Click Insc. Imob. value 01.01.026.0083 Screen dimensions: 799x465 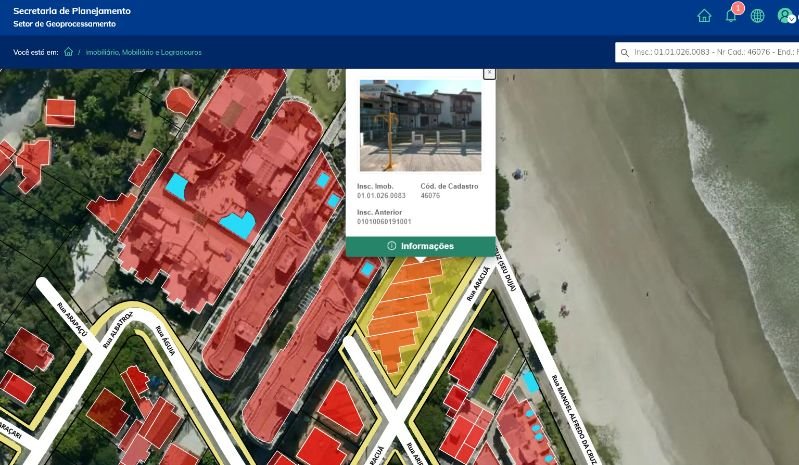pos(381,196)
